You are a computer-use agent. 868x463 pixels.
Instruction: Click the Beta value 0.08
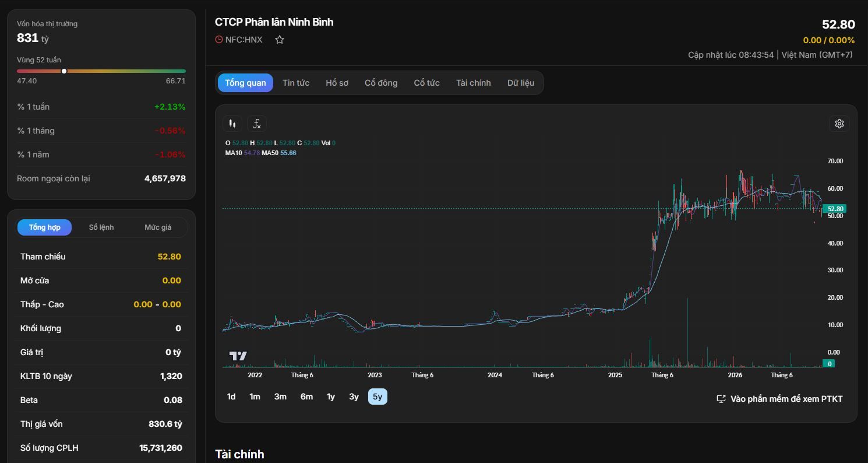[x=173, y=400]
